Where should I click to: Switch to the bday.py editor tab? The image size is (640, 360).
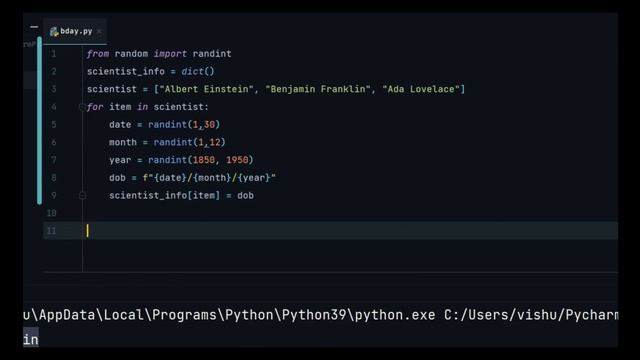75,31
